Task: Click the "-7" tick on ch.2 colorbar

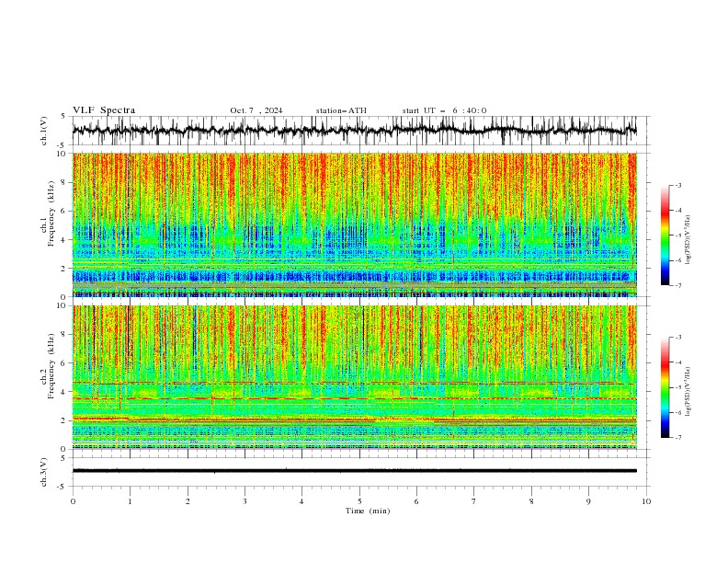Action: 677,437
